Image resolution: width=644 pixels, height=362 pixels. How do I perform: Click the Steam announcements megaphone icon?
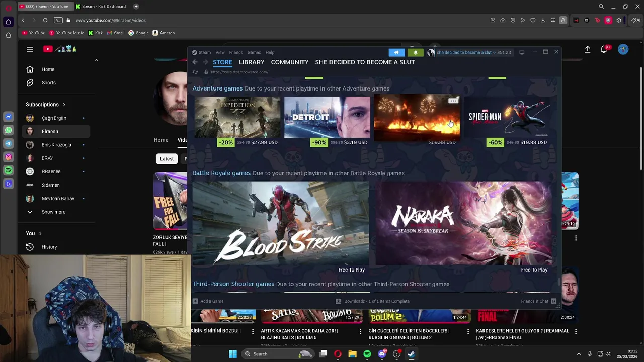pos(396,52)
